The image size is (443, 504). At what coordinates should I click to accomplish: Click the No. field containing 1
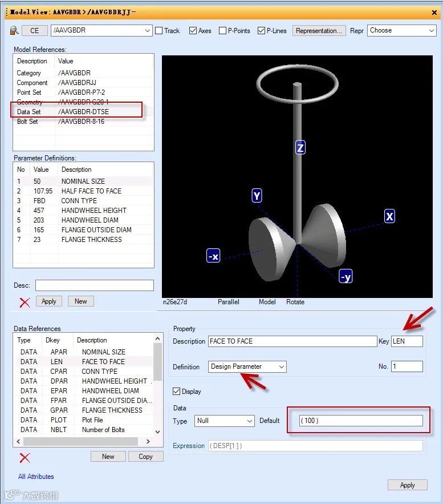(407, 366)
